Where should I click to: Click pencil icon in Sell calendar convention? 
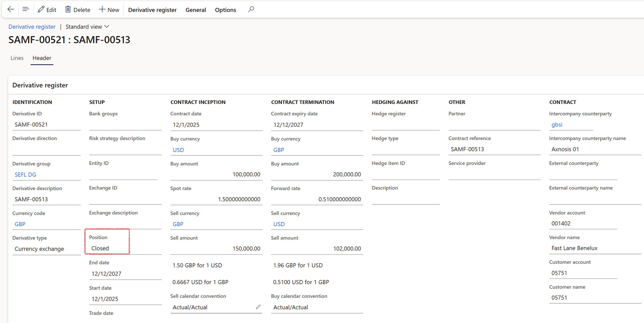[x=258, y=307]
